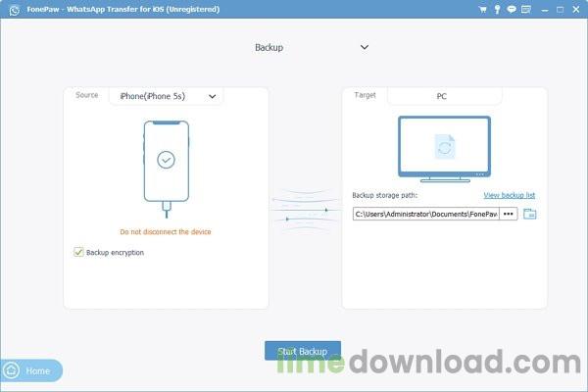Open the iPhone 5s source device dropdown
588x392 pixels.
[x=167, y=96]
